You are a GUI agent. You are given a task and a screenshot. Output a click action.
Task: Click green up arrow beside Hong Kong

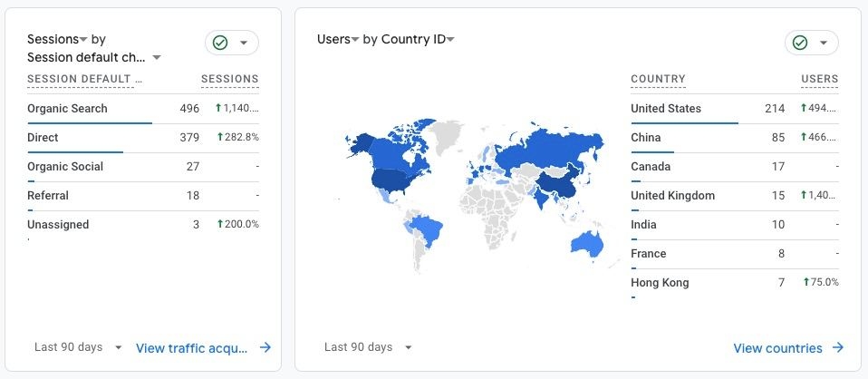(806, 282)
